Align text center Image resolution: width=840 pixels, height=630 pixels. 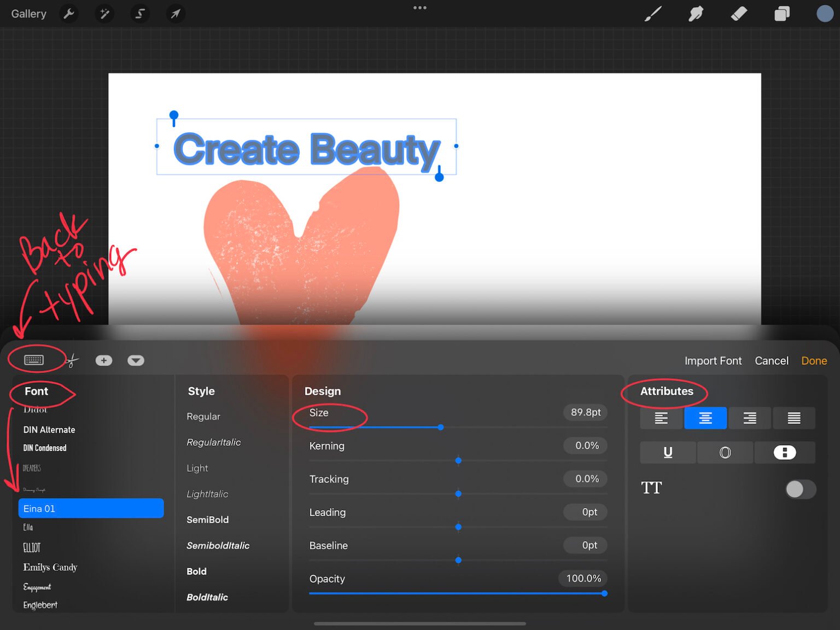click(705, 418)
